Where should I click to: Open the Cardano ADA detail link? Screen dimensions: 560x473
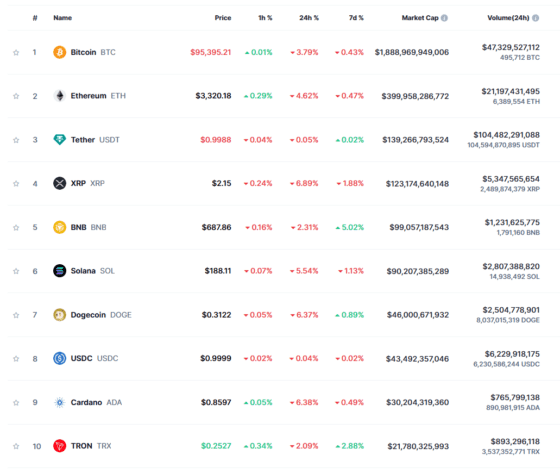96,402
